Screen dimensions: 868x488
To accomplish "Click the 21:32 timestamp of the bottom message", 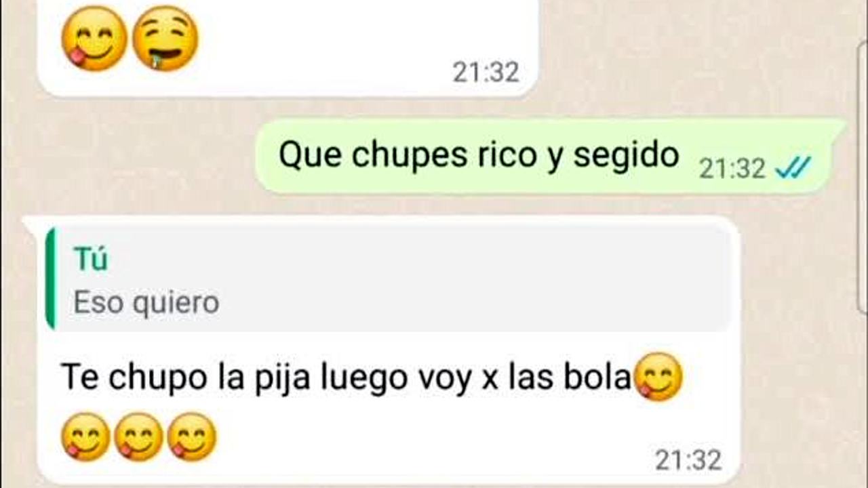I will [688, 460].
